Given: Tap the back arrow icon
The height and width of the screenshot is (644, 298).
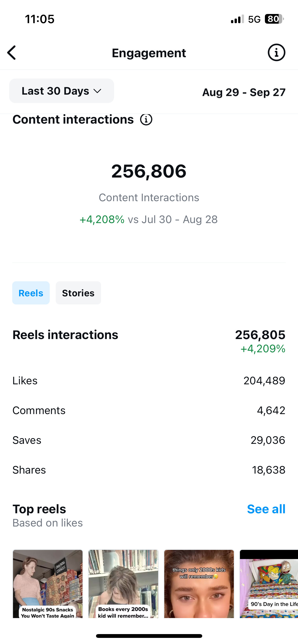Looking at the screenshot, I should pos(12,53).
